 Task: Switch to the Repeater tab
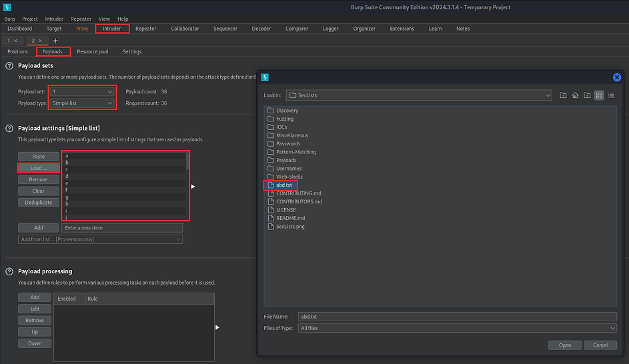pyautogui.click(x=145, y=29)
